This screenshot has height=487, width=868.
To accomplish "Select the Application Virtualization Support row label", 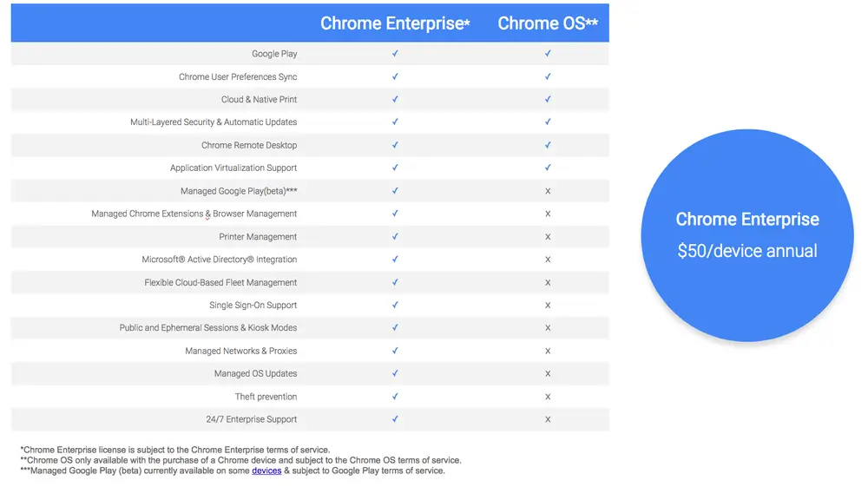I will point(233,168).
